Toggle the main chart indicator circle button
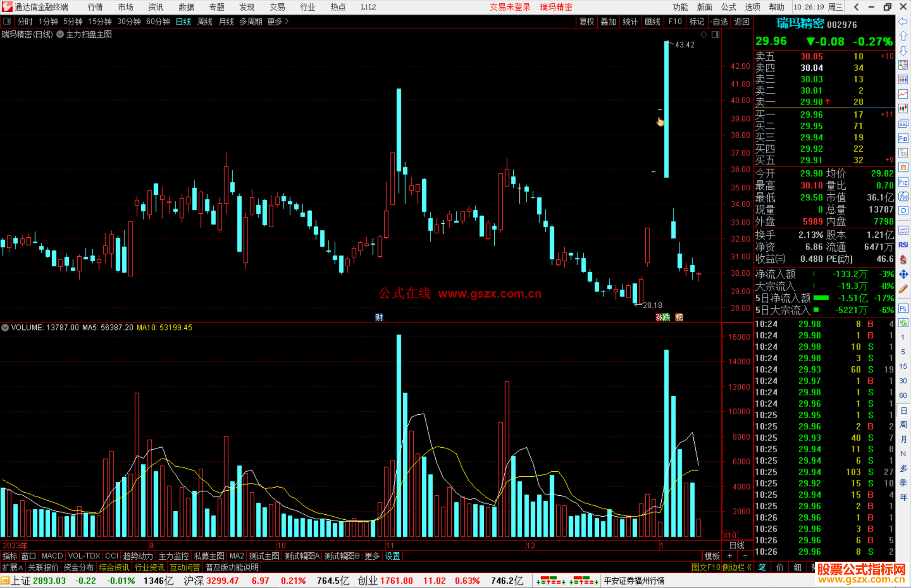 (x=60, y=35)
